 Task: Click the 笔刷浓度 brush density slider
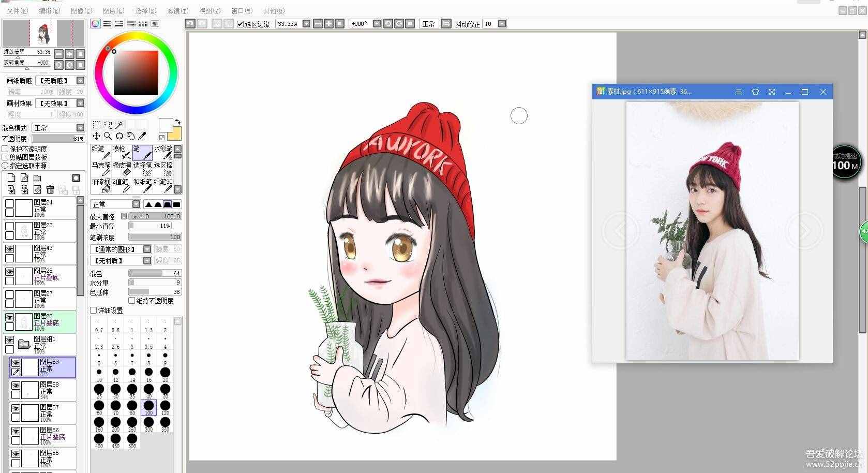click(x=155, y=237)
